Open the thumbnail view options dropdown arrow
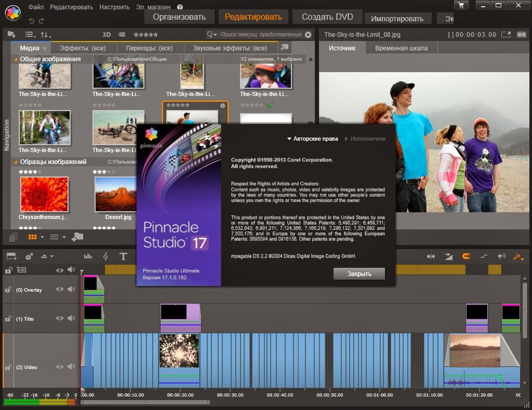 tap(43, 237)
